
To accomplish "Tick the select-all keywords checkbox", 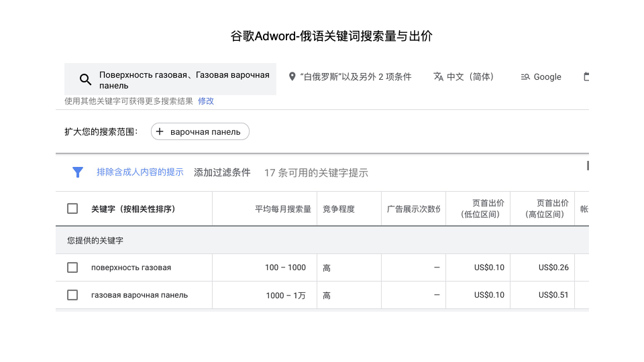I will (x=72, y=208).
